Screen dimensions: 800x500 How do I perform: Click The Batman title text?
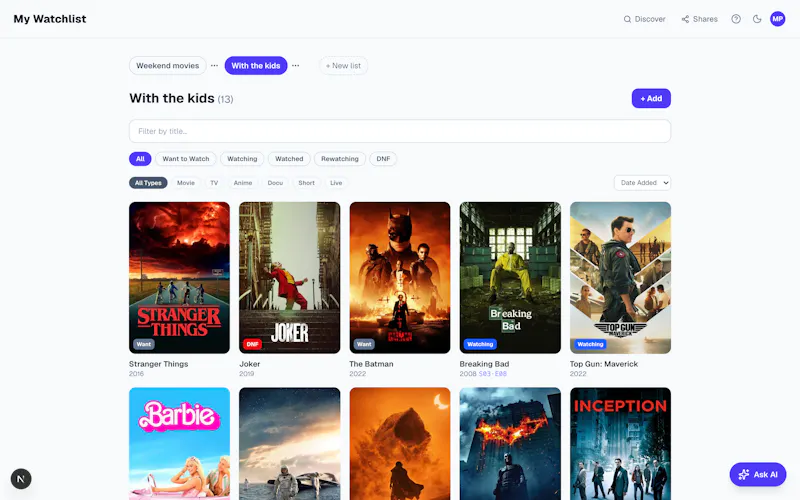[x=371, y=364]
